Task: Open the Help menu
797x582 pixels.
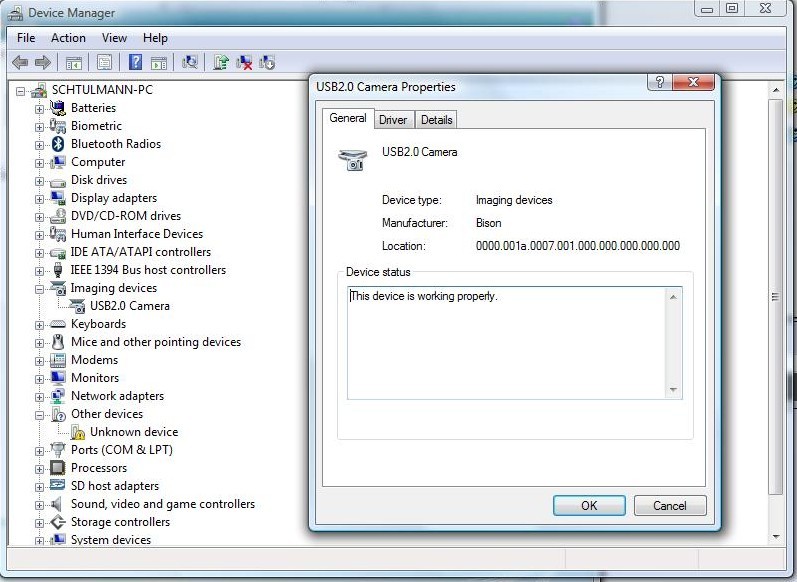Action: [x=155, y=38]
